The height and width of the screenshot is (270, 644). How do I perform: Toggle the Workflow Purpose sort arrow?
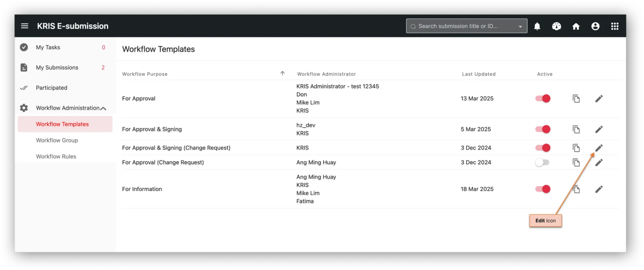(283, 73)
